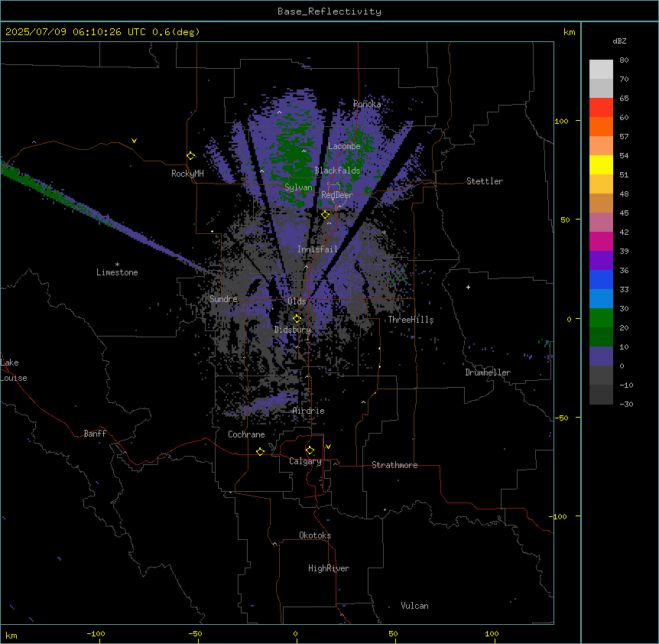Click the asterisk marker above Limestone
Viewport: 659px width, 644px height.
tap(117, 265)
